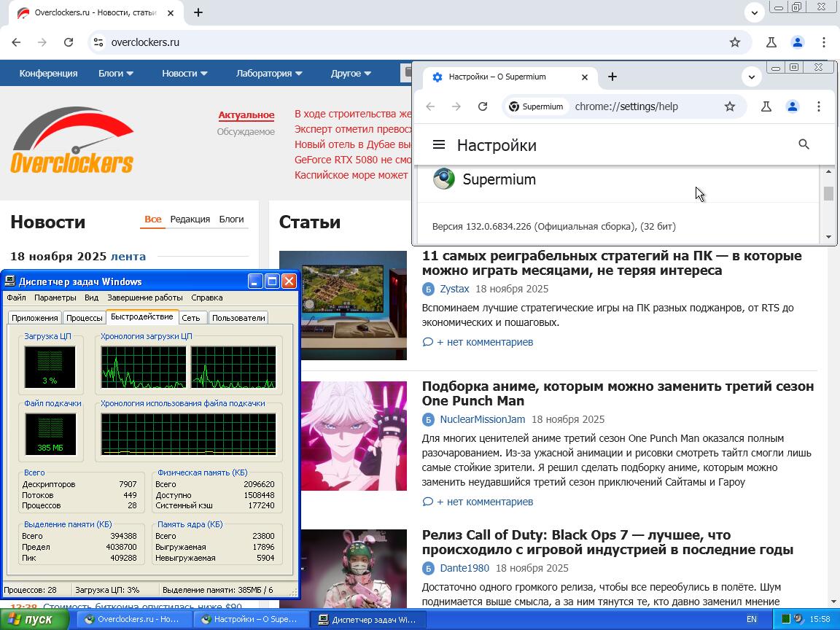Click EN language indicator in system tray
Image resolution: width=840 pixels, height=630 pixels.
pos(752,619)
